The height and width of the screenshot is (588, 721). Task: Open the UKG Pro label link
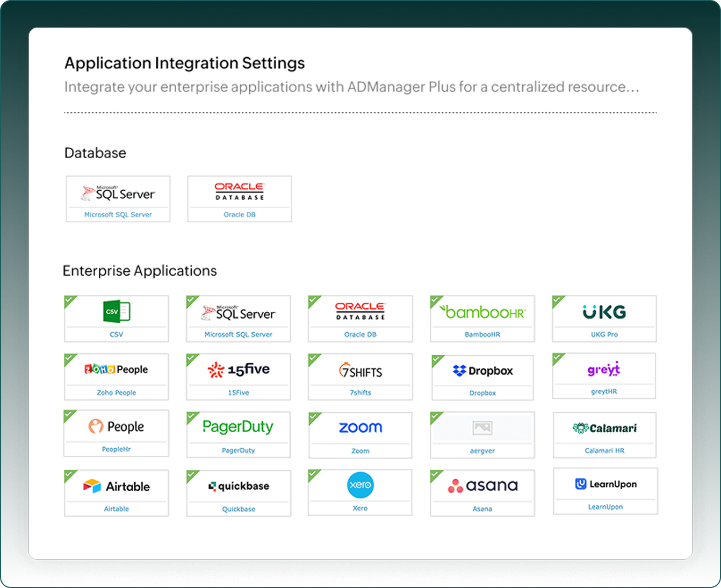604,334
